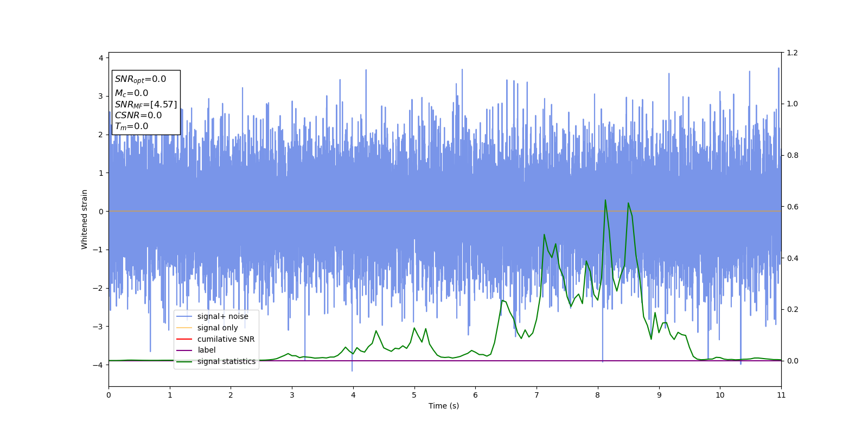Click the green signal statistics legend line swatch
The image size is (868, 434).
click(184, 361)
